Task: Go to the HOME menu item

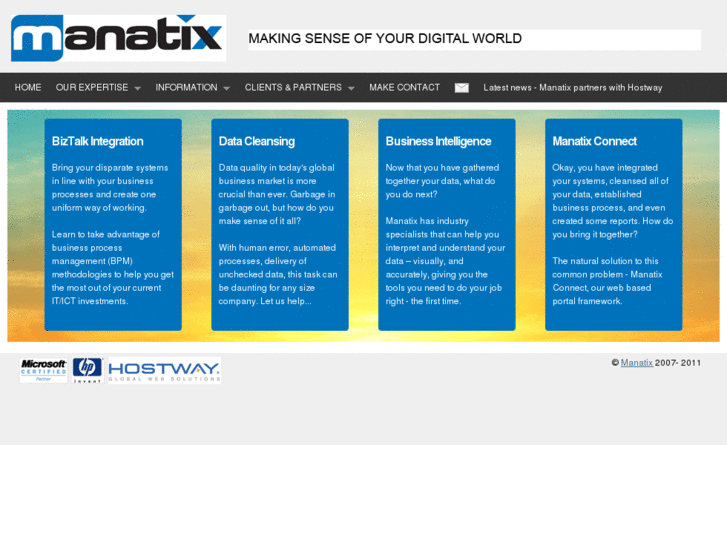Action: tap(28, 87)
